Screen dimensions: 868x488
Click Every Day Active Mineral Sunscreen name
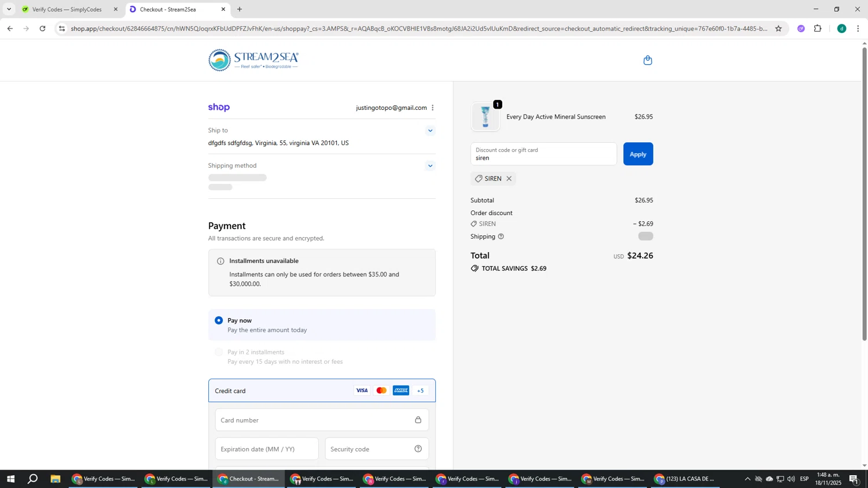(x=556, y=117)
